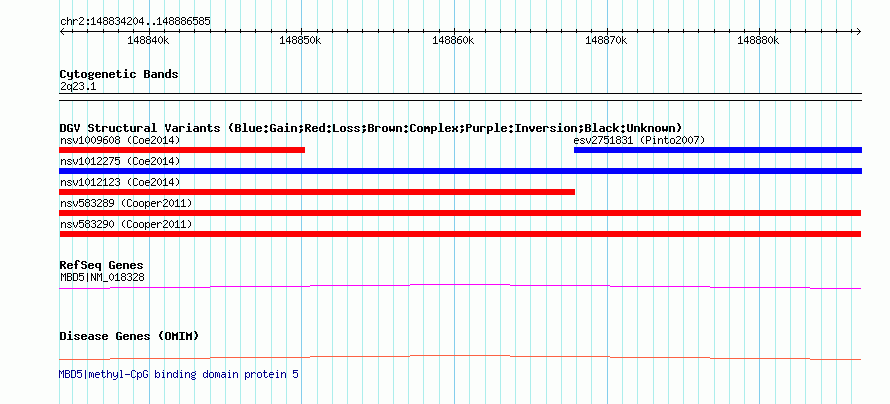Click the blue gain bar of esv2751831

[718, 150]
